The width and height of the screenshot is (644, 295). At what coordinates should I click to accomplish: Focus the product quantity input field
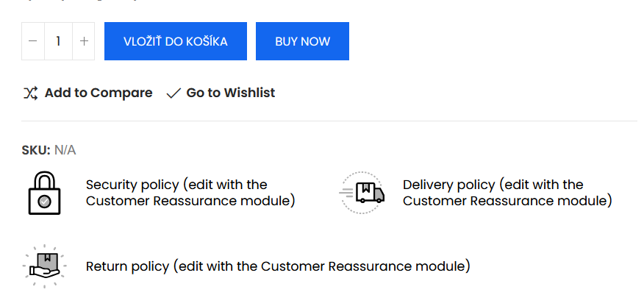pos(58,41)
